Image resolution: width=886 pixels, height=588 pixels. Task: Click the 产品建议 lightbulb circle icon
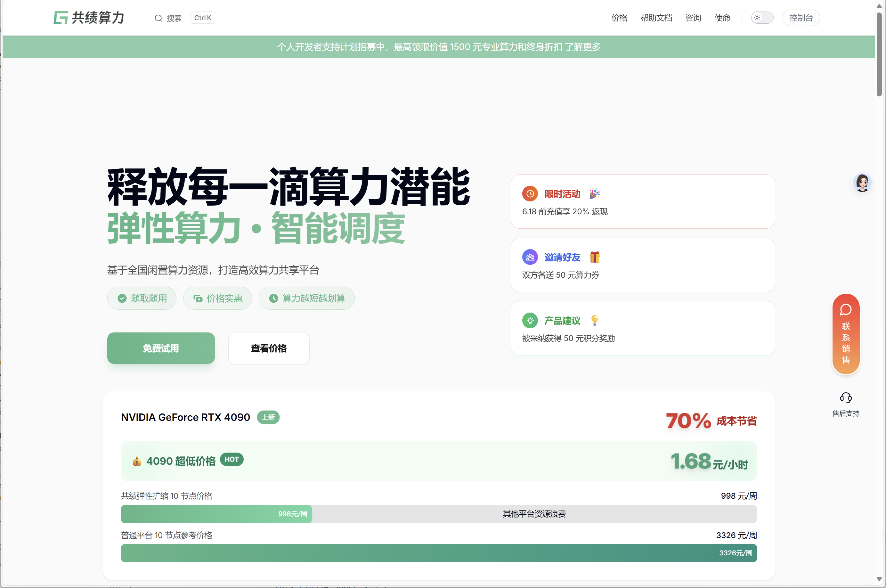(x=530, y=321)
